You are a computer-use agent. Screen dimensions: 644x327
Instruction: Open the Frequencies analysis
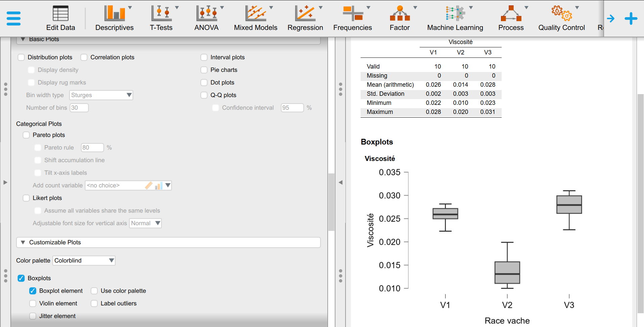pos(352,18)
